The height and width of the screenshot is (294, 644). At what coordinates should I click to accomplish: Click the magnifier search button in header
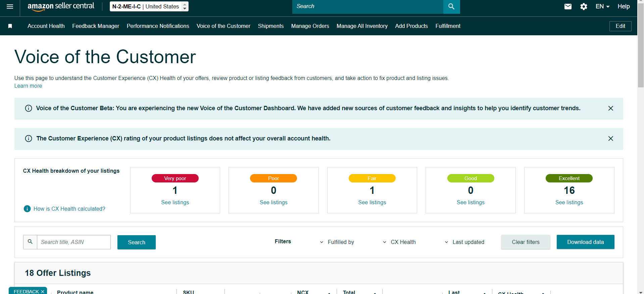click(451, 6)
